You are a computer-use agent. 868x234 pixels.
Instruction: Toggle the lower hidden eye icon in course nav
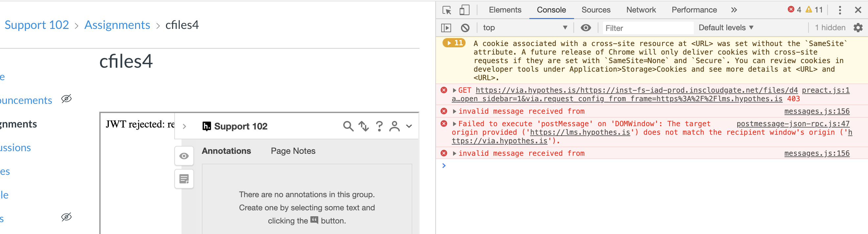point(66,217)
